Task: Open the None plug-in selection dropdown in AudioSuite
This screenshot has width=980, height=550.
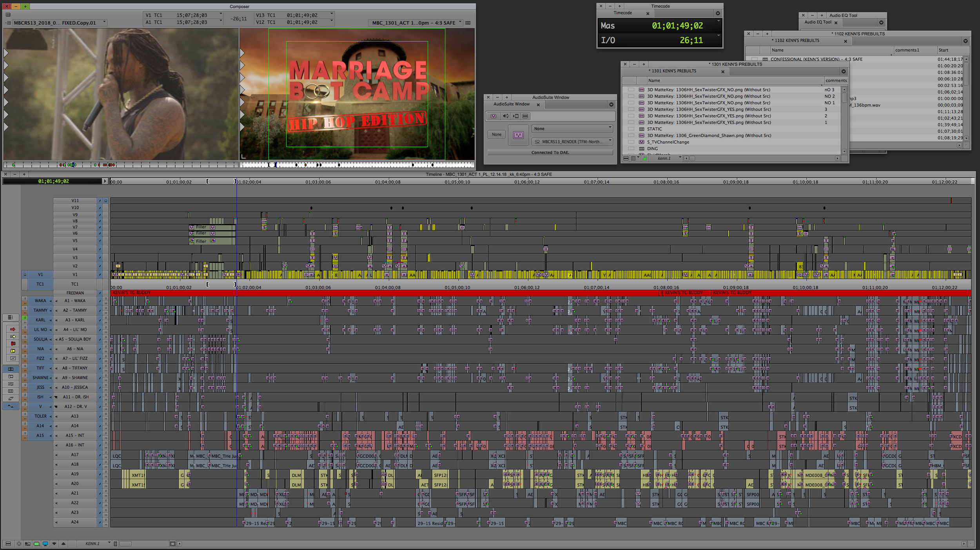Action: pyautogui.click(x=572, y=129)
